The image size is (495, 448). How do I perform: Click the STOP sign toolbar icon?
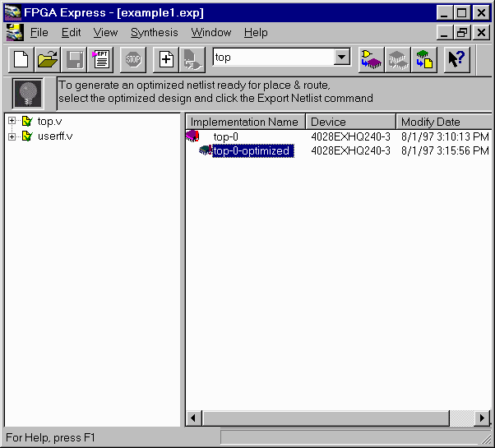pos(133,59)
